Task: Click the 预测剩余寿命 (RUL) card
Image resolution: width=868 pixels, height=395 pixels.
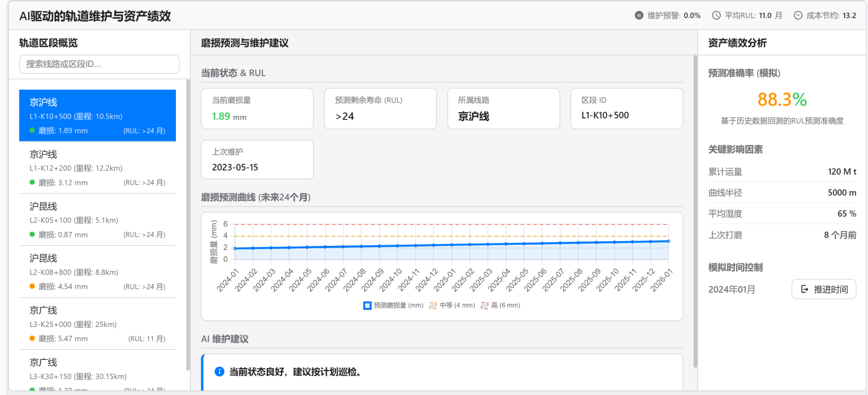Action: point(381,109)
